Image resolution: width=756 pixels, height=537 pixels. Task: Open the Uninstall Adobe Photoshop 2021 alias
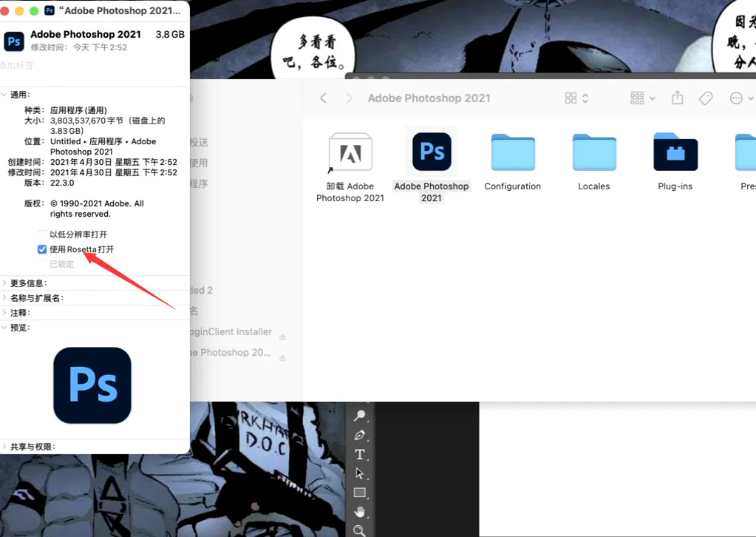point(350,153)
